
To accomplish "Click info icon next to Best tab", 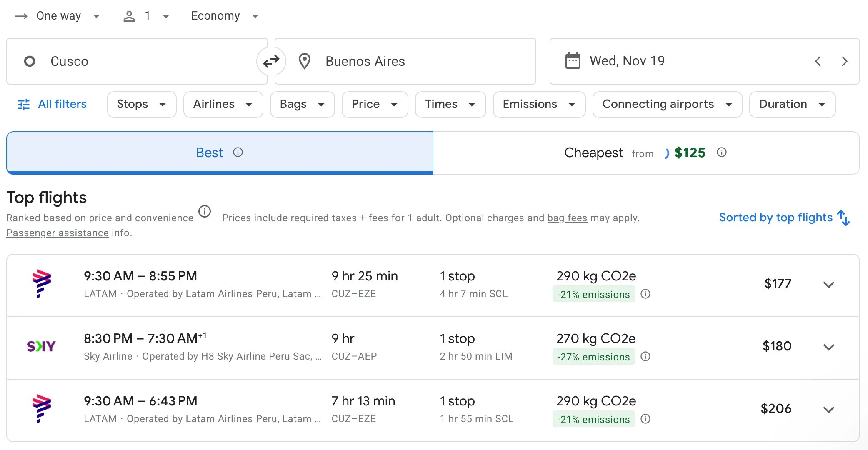I will 238,152.
